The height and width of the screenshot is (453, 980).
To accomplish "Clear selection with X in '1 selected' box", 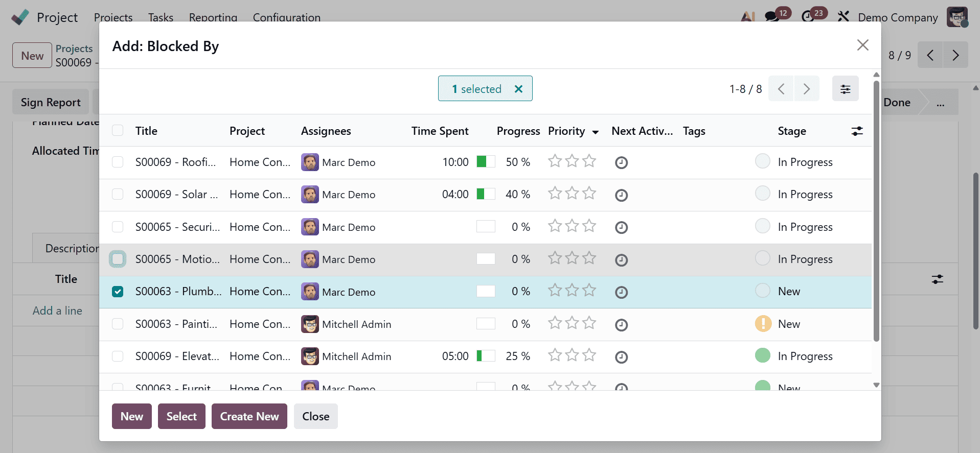I will pos(518,89).
